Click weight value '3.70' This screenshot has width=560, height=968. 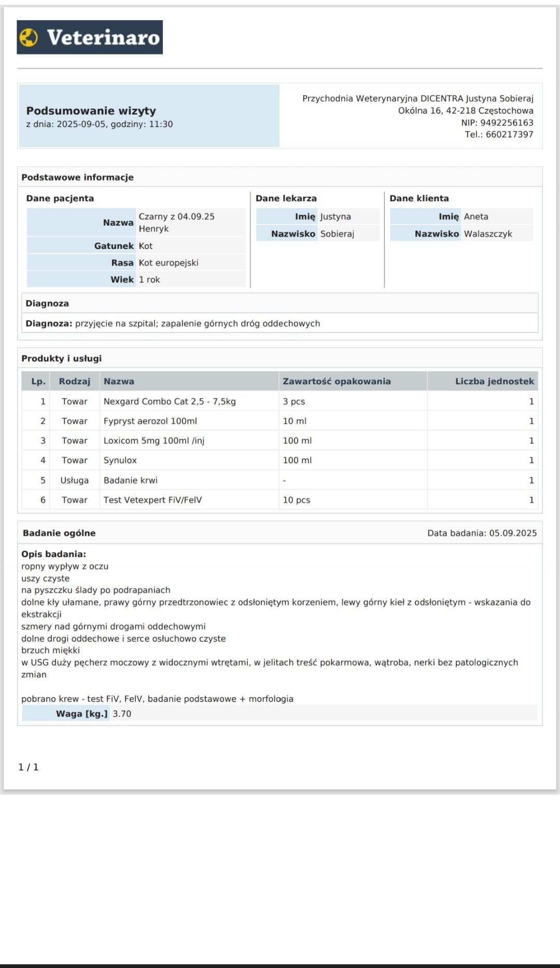click(x=122, y=714)
